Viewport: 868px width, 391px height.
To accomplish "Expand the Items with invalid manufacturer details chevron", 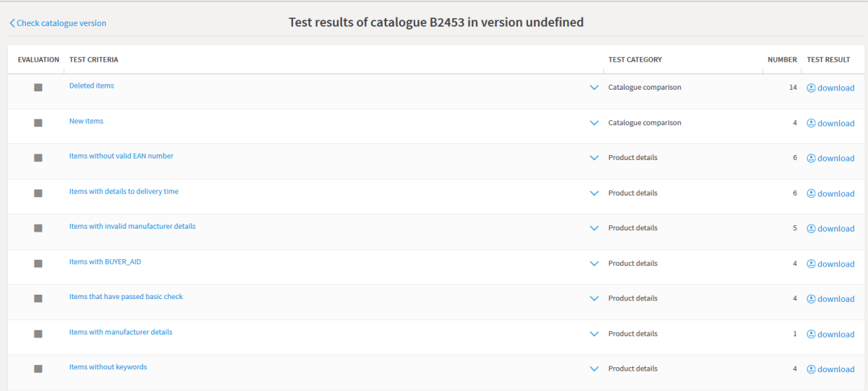I will click(x=595, y=228).
